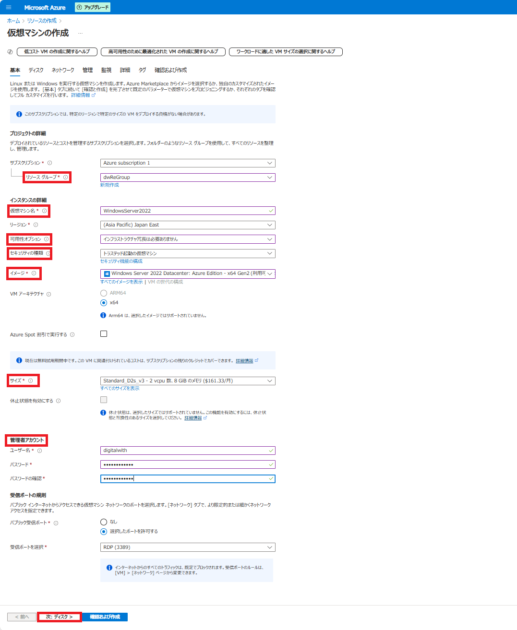Click the info icon next to イメージ
Viewport: 517px width, 630px height.
point(34,273)
